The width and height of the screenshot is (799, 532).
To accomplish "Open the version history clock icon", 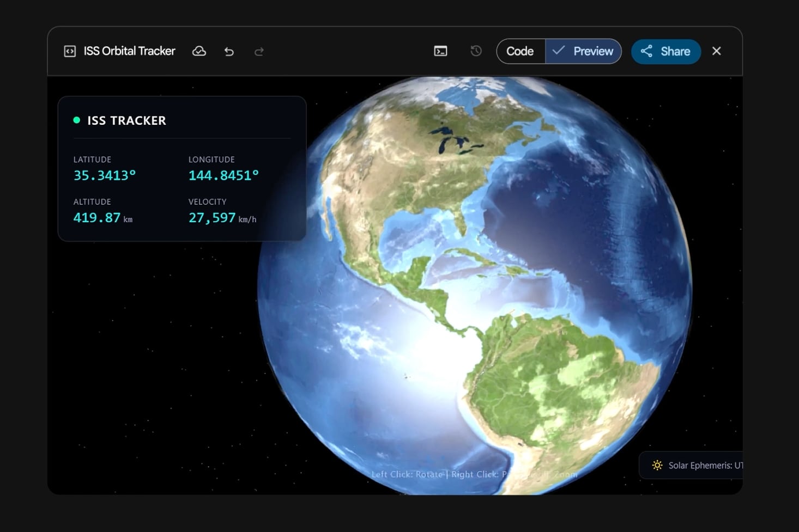I will click(x=476, y=51).
